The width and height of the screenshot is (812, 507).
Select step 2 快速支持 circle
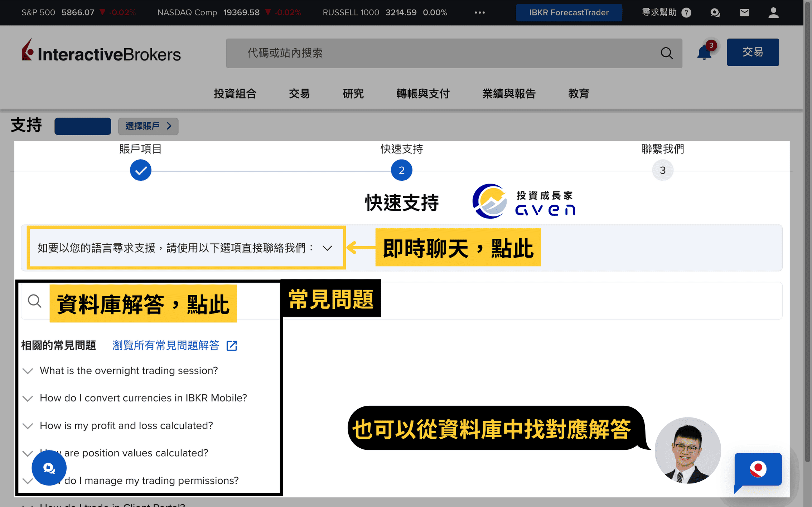coord(401,170)
